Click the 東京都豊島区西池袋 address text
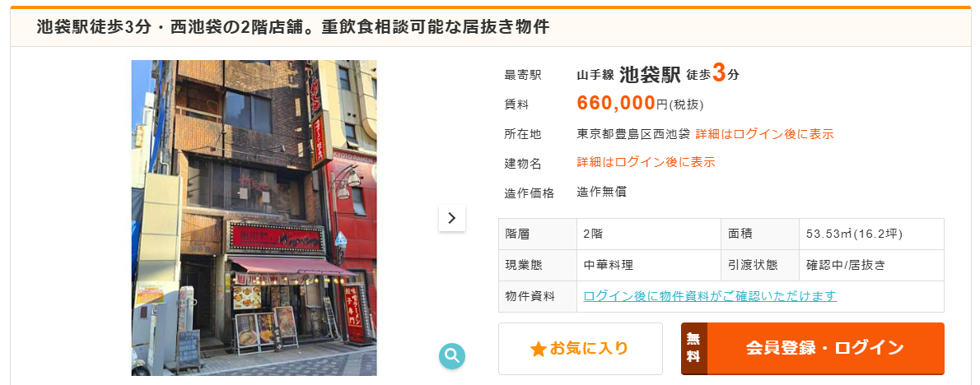The width and height of the screenshot is (980, 385). coord(633,133)
